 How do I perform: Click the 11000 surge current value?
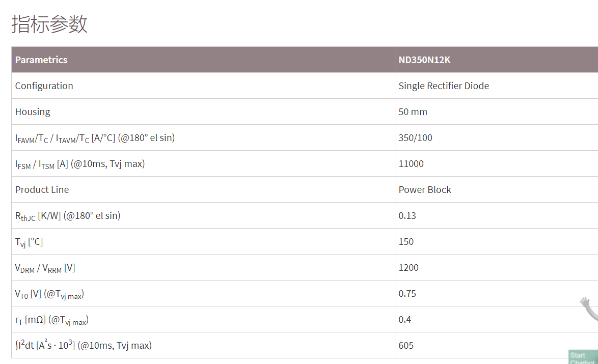(x=411, y=163)
